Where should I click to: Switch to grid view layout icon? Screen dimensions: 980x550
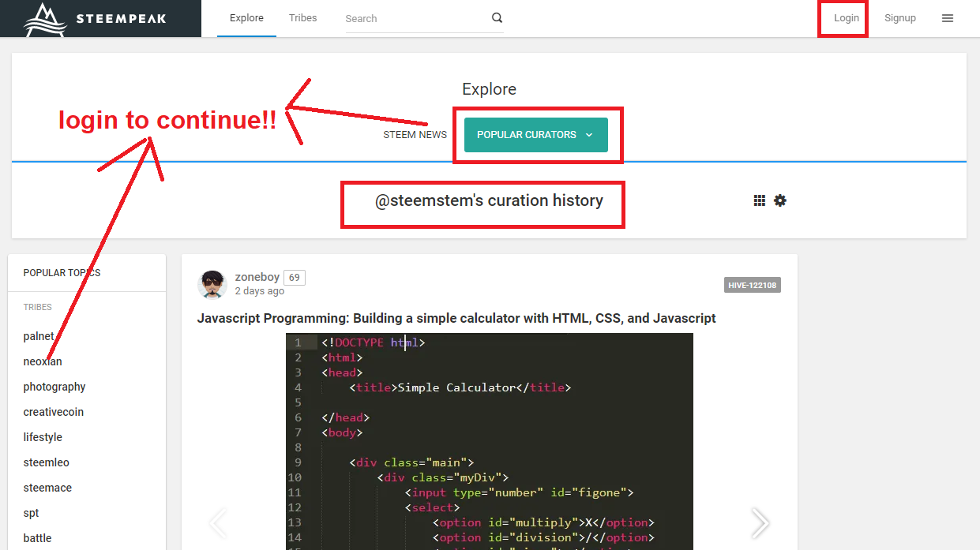coord(760,201)
